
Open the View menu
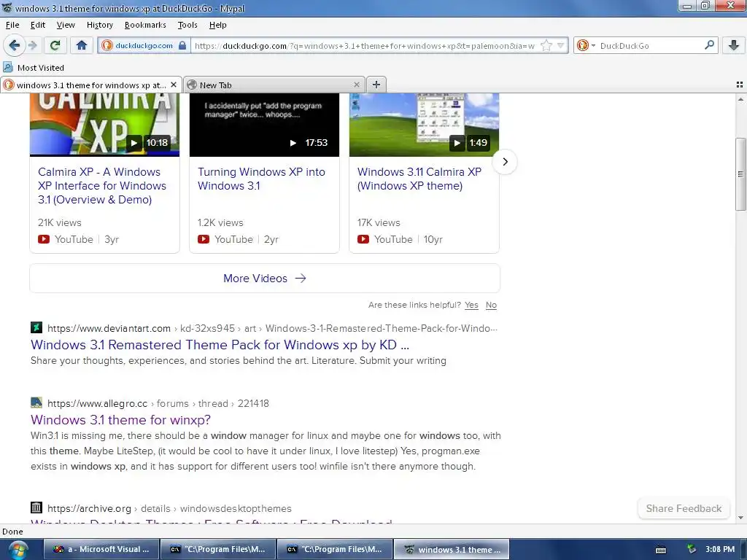[x=66, y=25]
